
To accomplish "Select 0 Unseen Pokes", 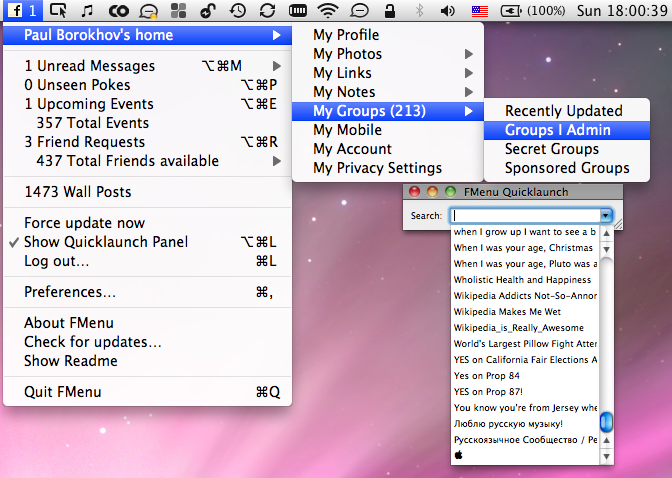I will click(147, 85).
